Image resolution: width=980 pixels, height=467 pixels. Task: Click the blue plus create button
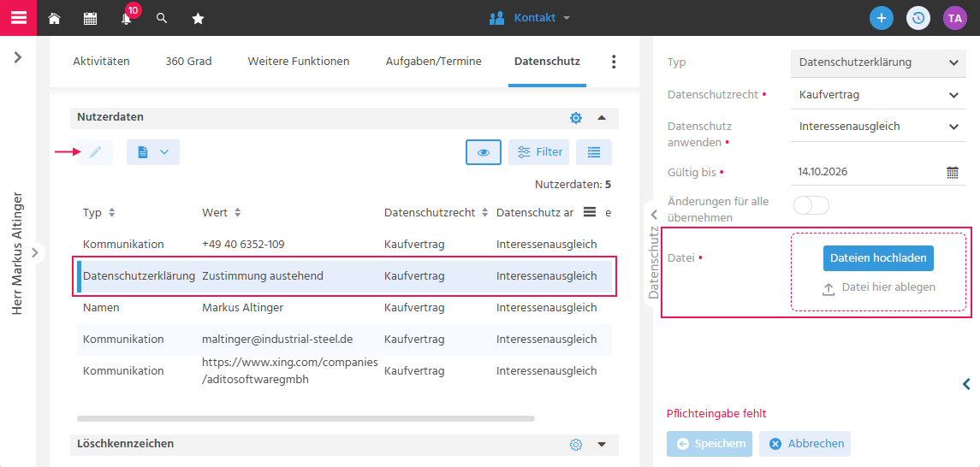click(x=882, y=18)
